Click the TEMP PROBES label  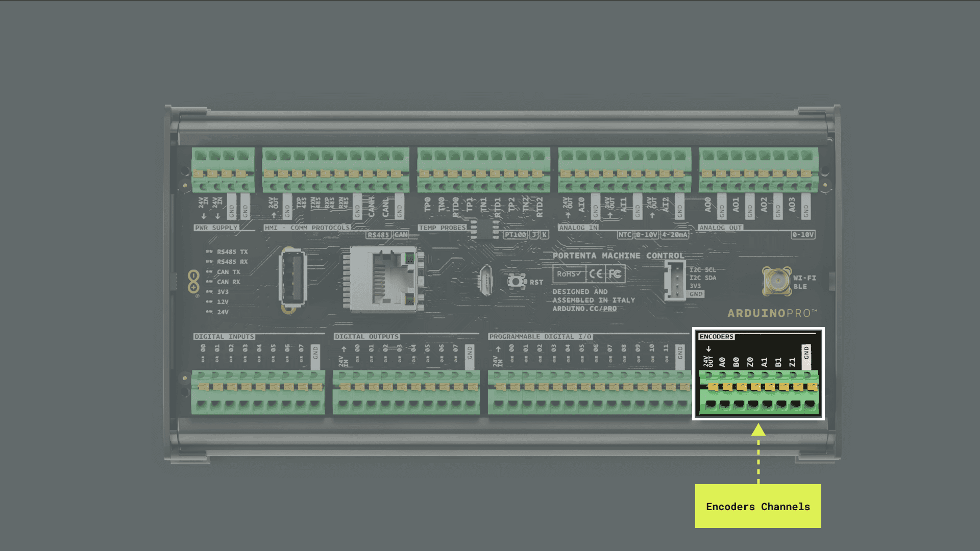pyautogui.click(x=442, y=228)
